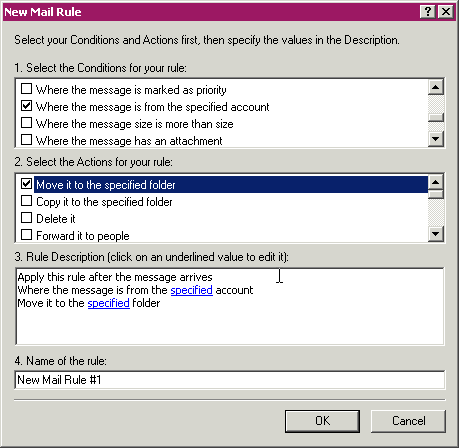
Task: Check 'Copy it to the specified folder'
Action: pyautogui.click(x=26, y=201)
